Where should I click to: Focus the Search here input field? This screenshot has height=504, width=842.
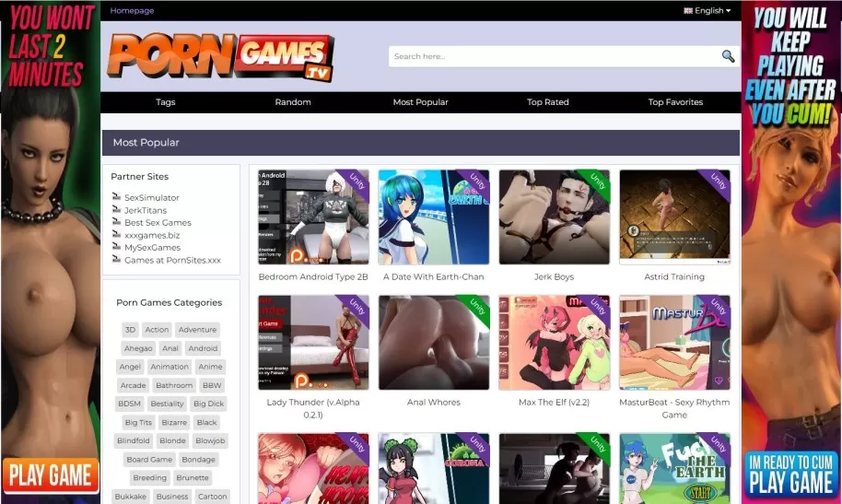(555, 56)
